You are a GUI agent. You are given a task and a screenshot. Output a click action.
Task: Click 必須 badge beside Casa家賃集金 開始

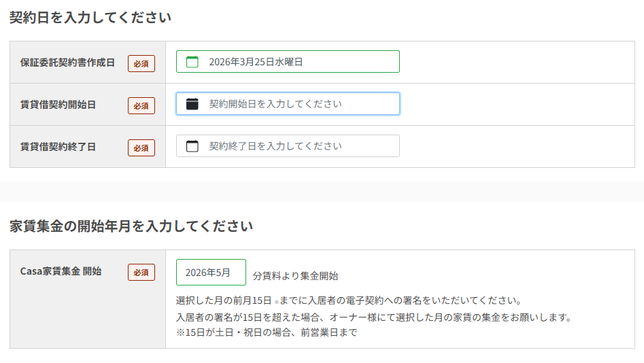(x=141, y=272)
